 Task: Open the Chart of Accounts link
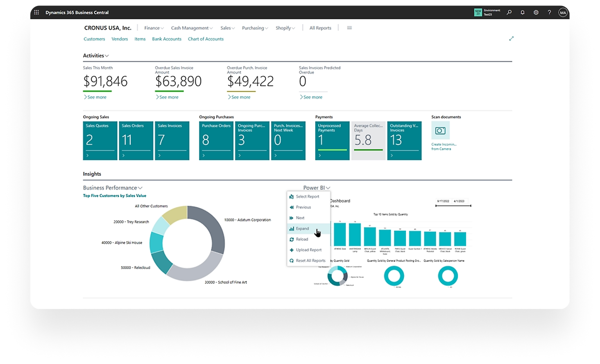coord(206,39)
